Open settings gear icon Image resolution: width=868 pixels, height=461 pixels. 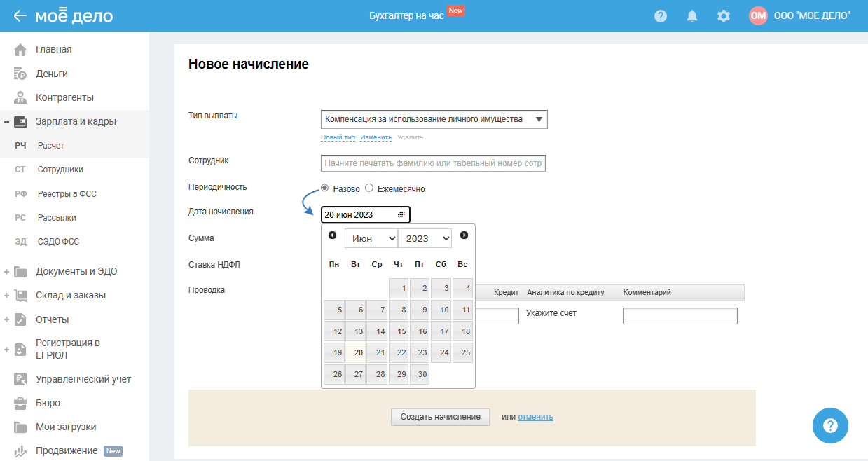tap(724, 16)
